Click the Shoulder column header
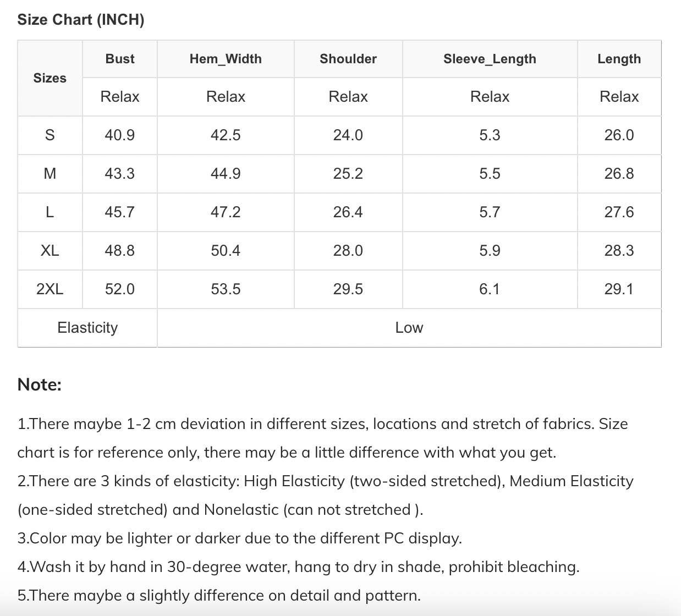The width and height of the screenshot is (681, 616). pos(348,59)
